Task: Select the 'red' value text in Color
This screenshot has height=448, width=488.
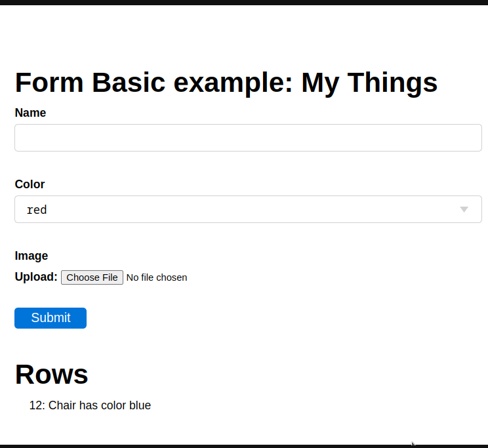Action: pos(37,210)
